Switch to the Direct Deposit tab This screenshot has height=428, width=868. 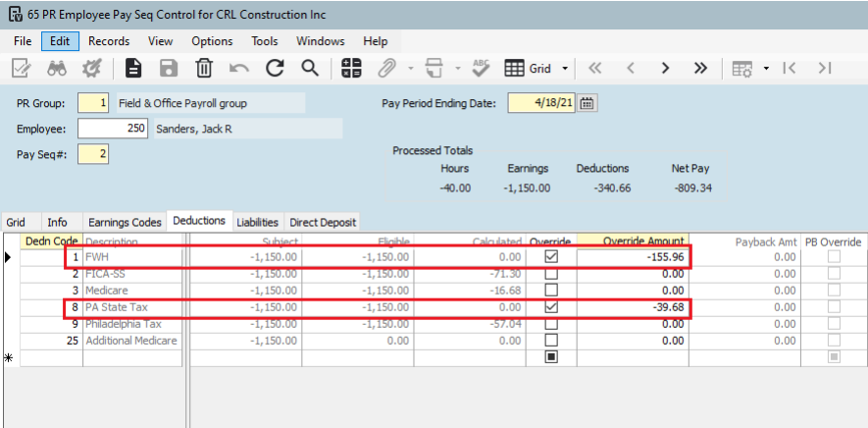click(323, 222)
